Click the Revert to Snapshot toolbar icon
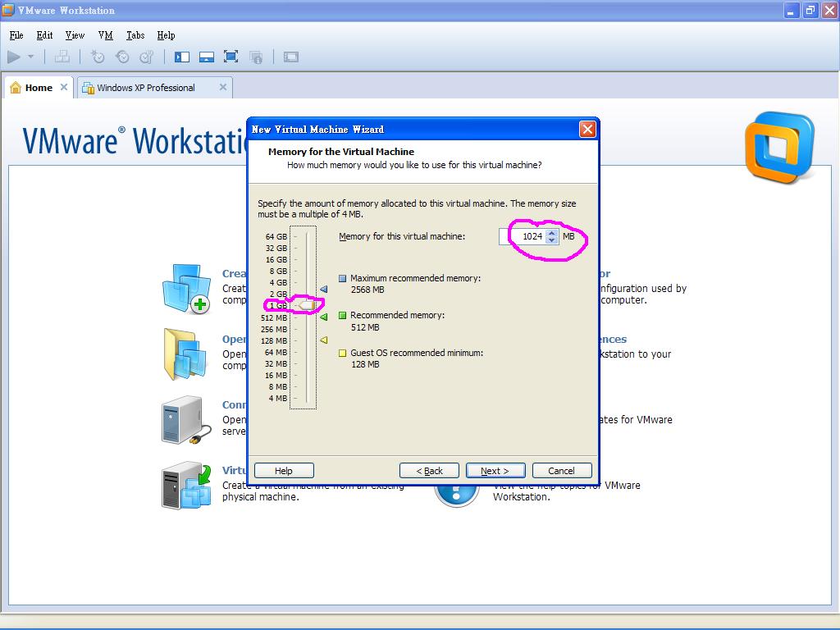Viewport: 840px width, 630px height. click(123, 57)
